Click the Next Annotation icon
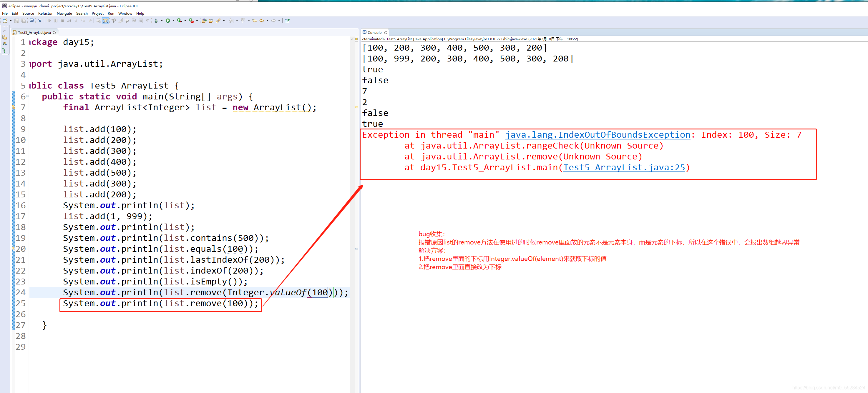This screenshot has width=868, height=393. pos(231,21)
